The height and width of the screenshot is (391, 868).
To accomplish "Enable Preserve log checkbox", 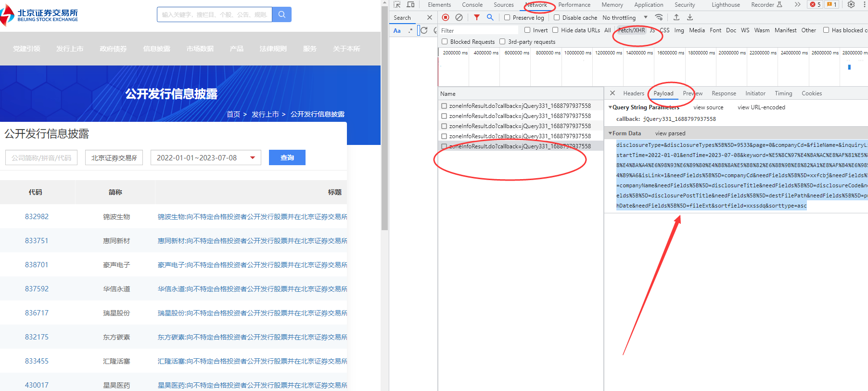I will 507,18.
